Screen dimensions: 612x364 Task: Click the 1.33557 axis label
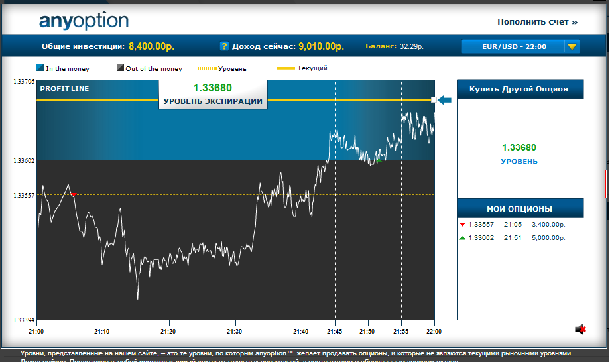point(24,195)
